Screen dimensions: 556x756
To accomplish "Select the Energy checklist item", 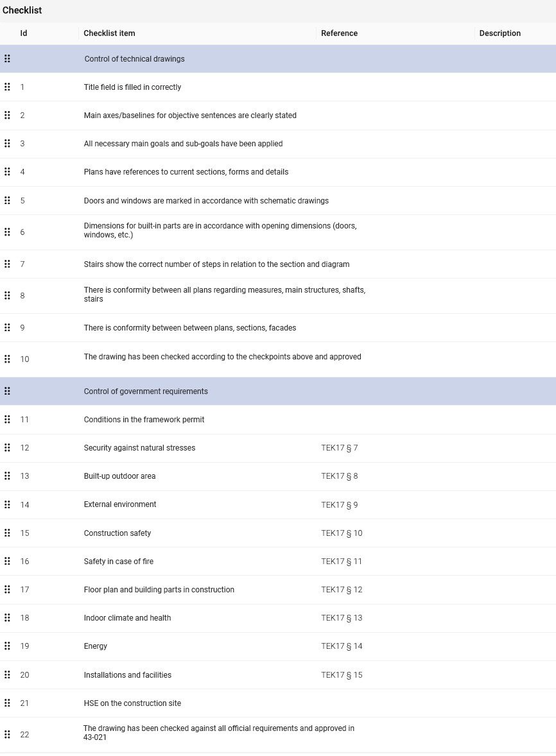I will (96, 646).
